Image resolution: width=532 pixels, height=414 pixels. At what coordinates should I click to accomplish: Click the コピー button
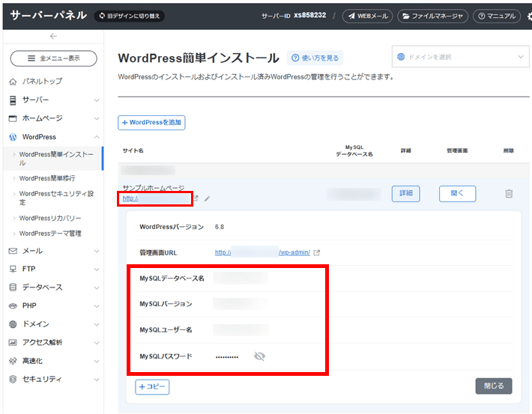coord(152,387)
